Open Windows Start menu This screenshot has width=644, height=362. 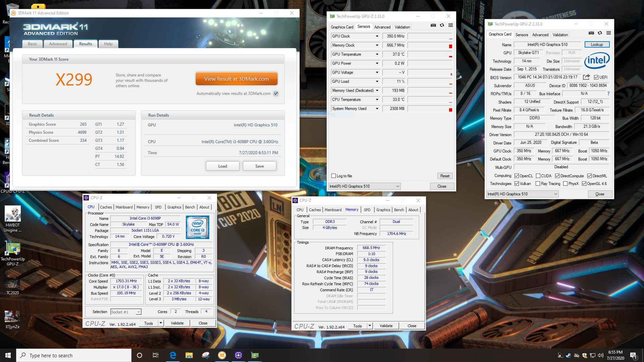(x=8, y=355)
